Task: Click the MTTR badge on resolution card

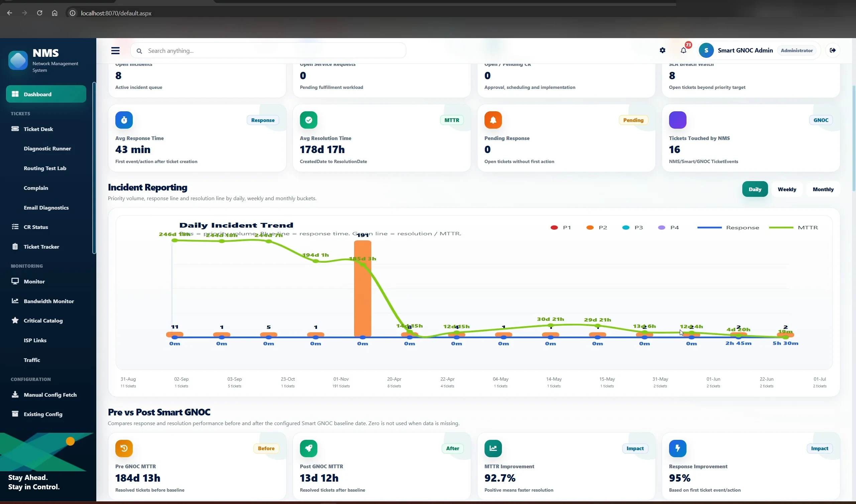Action: pyautogui.click(x=451, y=120)
